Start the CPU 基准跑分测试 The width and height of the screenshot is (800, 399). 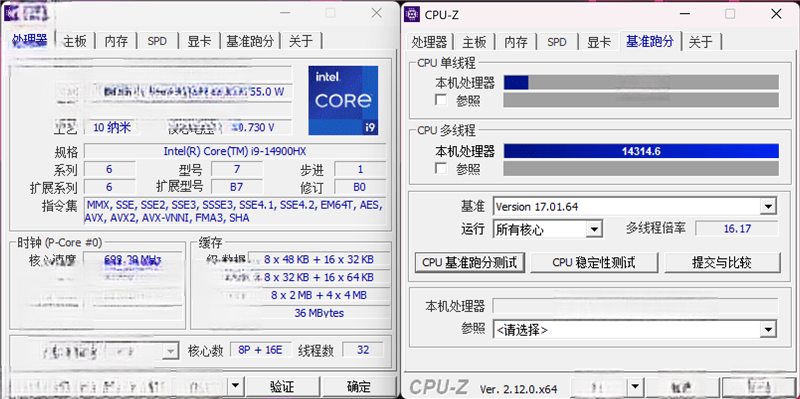[x=470, y=263]
